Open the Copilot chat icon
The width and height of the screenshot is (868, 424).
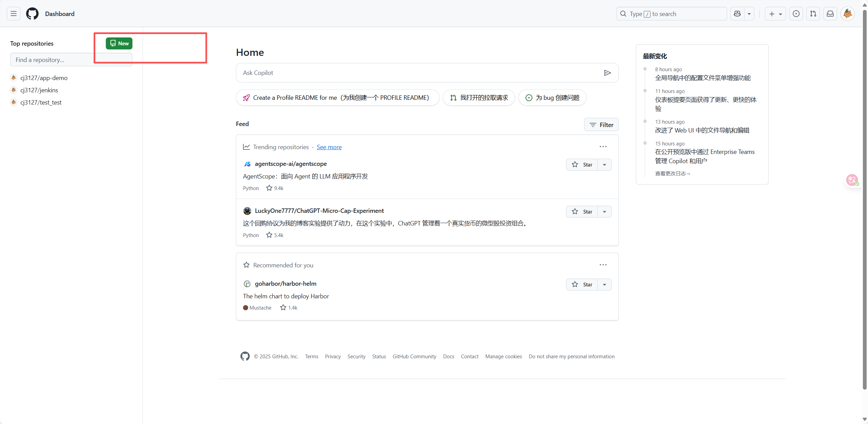pyautogui.click(x=737, y=14)
